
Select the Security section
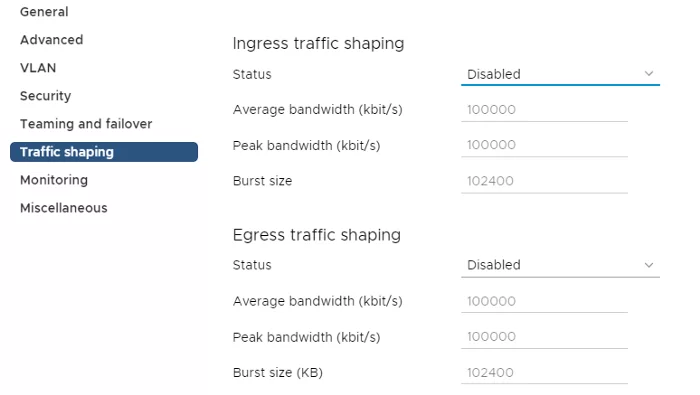click(46, 96)
